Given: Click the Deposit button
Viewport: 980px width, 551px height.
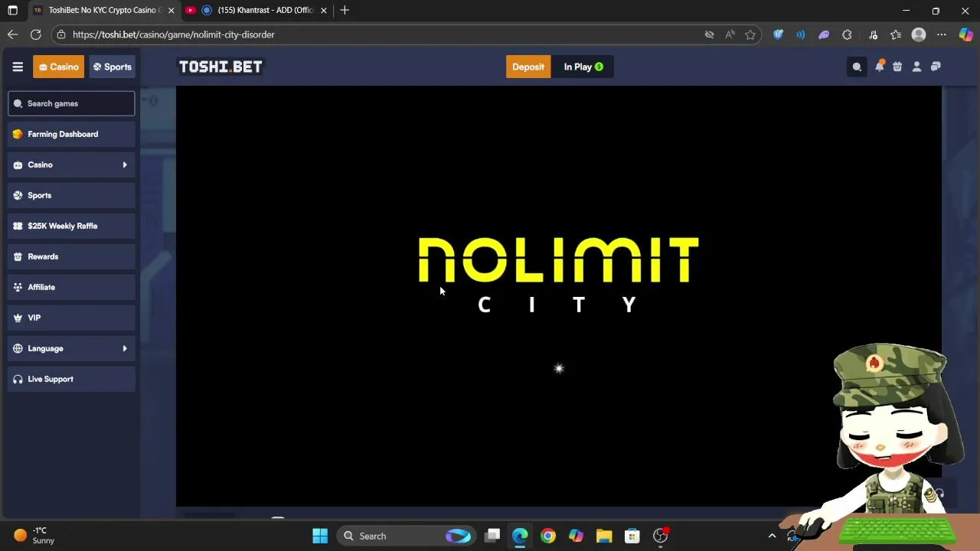Looking at the screenshot, I should click(528, 67).
